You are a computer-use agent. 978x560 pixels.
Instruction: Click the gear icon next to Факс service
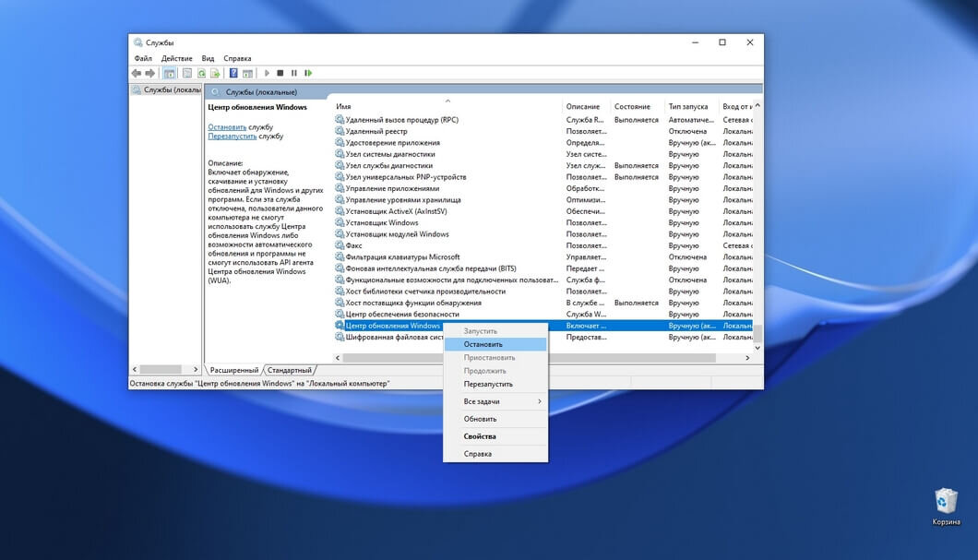[340, 245]
